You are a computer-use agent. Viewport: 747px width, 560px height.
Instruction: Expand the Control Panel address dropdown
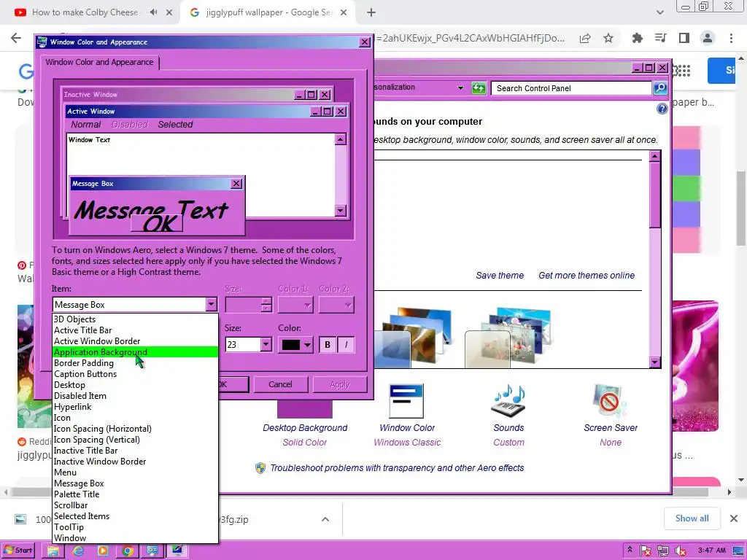click(460, 88)
